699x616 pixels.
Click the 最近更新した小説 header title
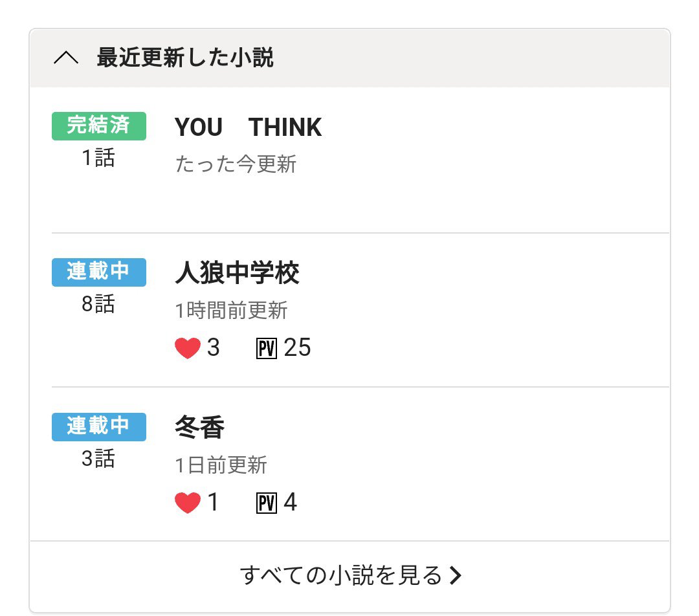click(185, 58)
